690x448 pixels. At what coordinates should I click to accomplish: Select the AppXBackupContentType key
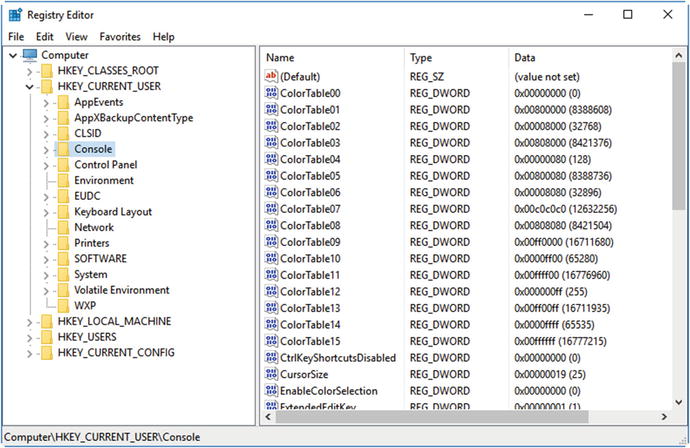point(133,118)
